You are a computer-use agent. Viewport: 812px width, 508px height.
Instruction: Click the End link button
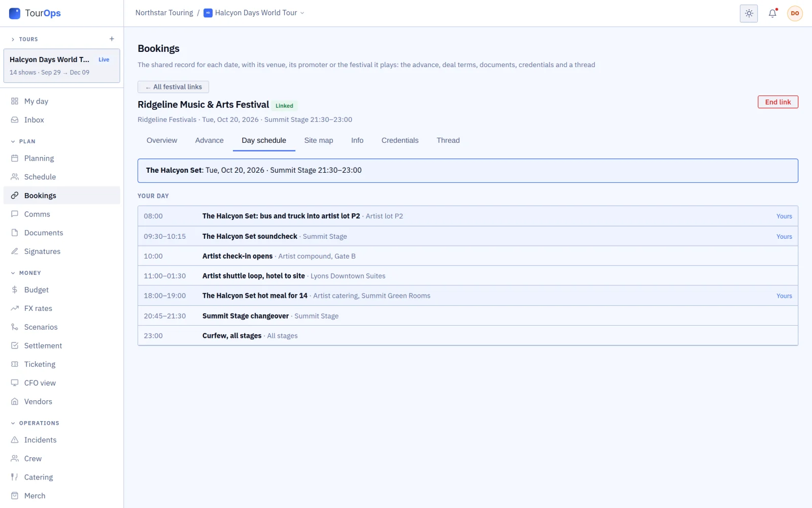pos(777,102)
